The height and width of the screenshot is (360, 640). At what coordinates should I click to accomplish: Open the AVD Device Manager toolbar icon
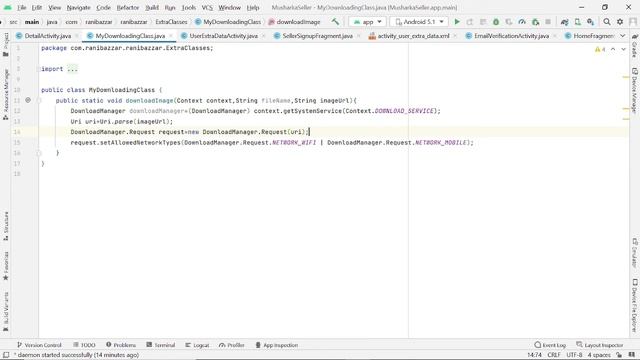coord(578,22)
